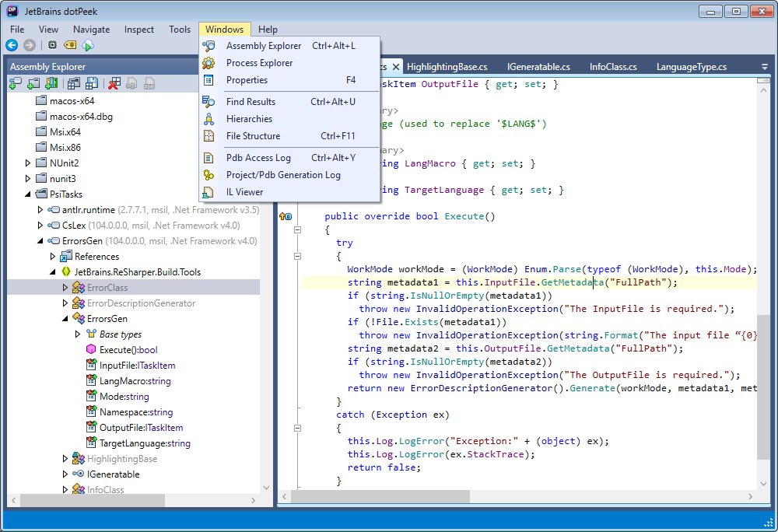Collapse the try block fold marker

pos(297,257)
